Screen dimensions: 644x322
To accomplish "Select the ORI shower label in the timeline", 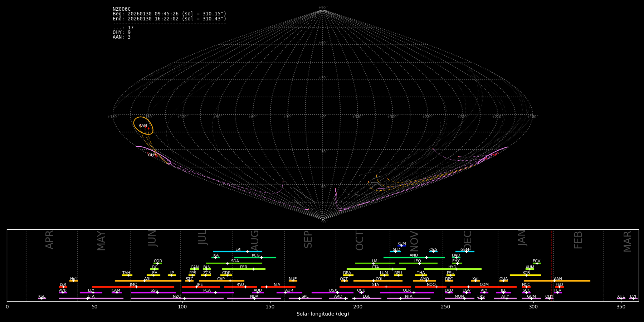I will click(x=379, y=279).
